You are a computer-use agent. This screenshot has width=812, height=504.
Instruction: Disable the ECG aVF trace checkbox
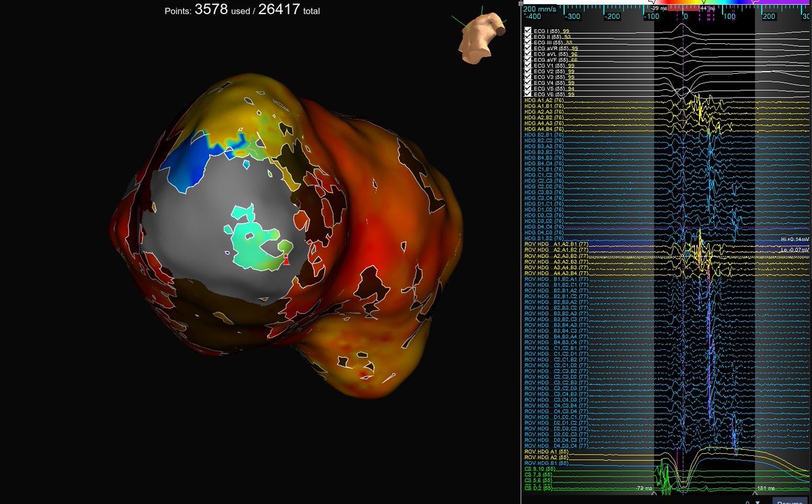coord(528,60)
